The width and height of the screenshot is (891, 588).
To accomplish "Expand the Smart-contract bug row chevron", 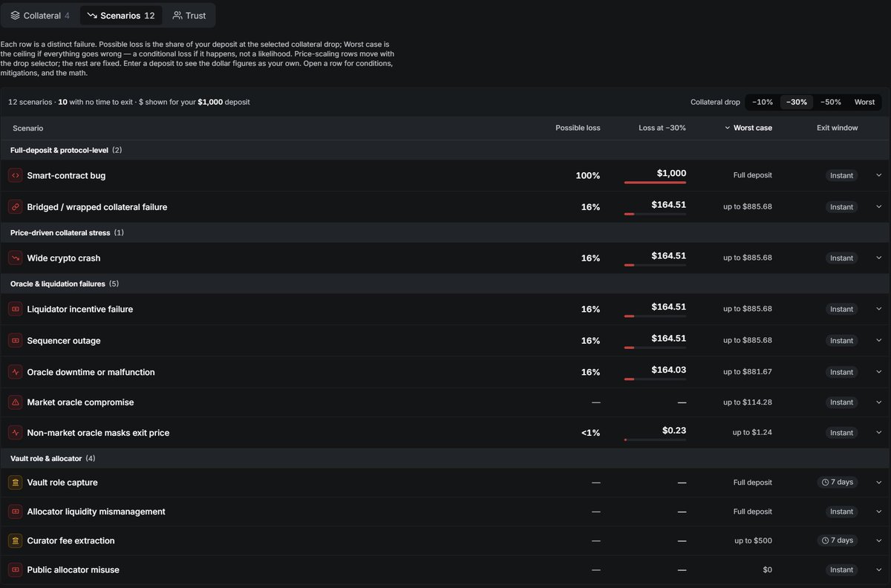I will 878,175.
